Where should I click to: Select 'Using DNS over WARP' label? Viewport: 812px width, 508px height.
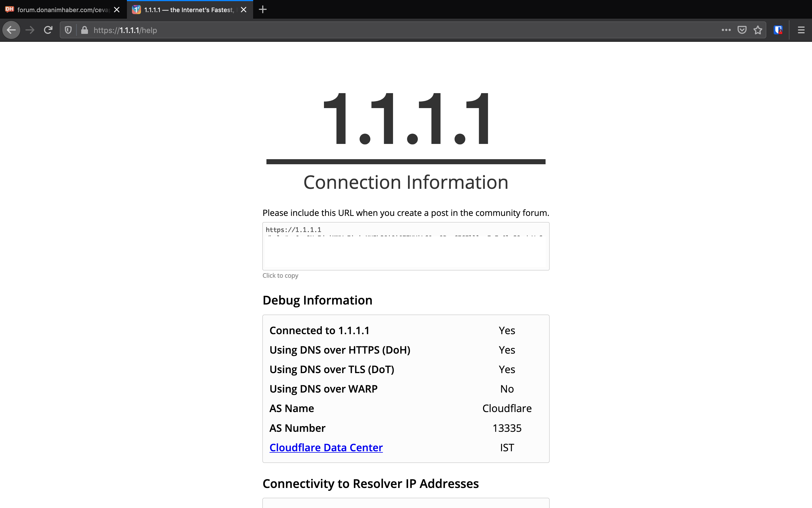323,389
